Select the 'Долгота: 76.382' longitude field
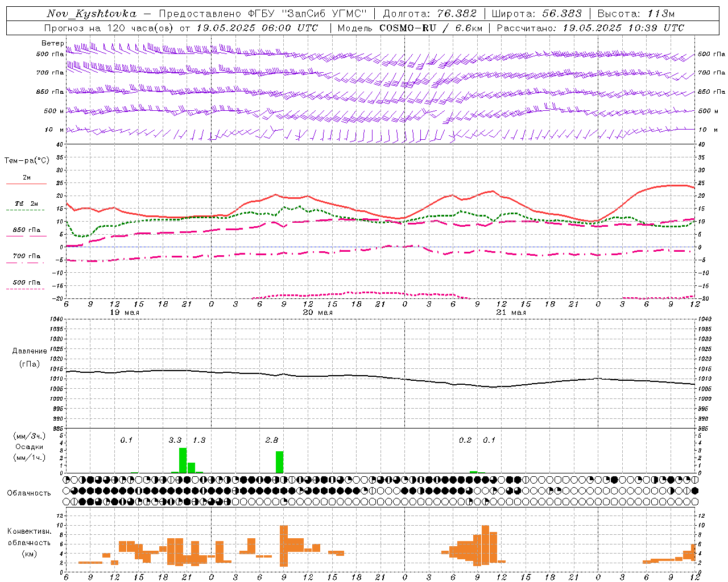This screenshot has height=582, width=728. (x=429, y=14)
